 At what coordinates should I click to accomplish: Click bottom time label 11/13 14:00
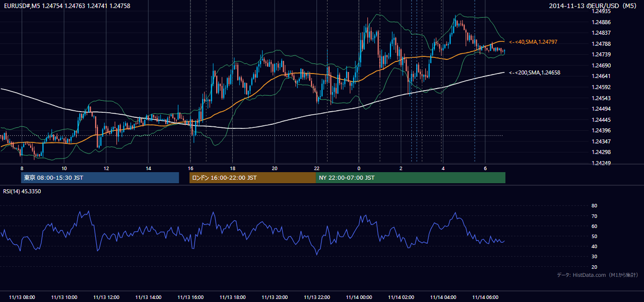tap(148, 297)
